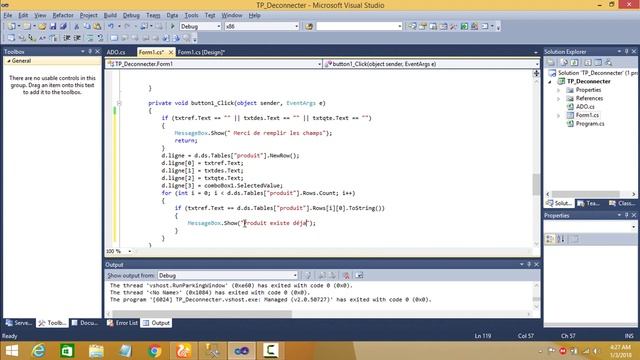640x360 pixels.
Task: Switch to the Form1.cs [Design] tab
Action: click(x=201, y=52)
